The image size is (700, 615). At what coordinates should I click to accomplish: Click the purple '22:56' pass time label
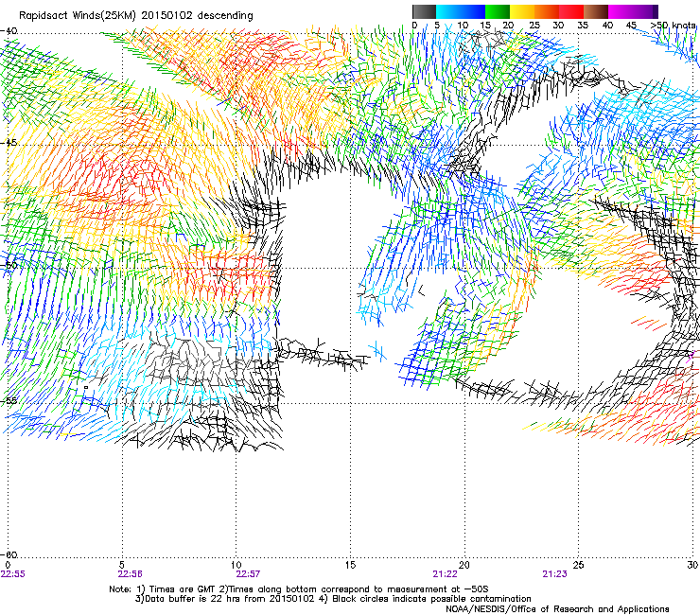130,574
